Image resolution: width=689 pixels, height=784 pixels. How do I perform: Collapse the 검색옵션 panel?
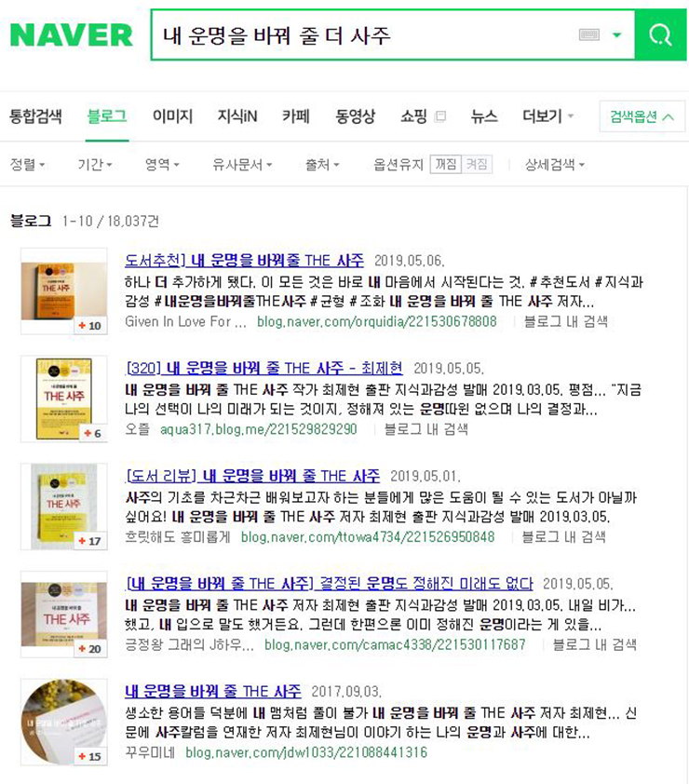642,116
